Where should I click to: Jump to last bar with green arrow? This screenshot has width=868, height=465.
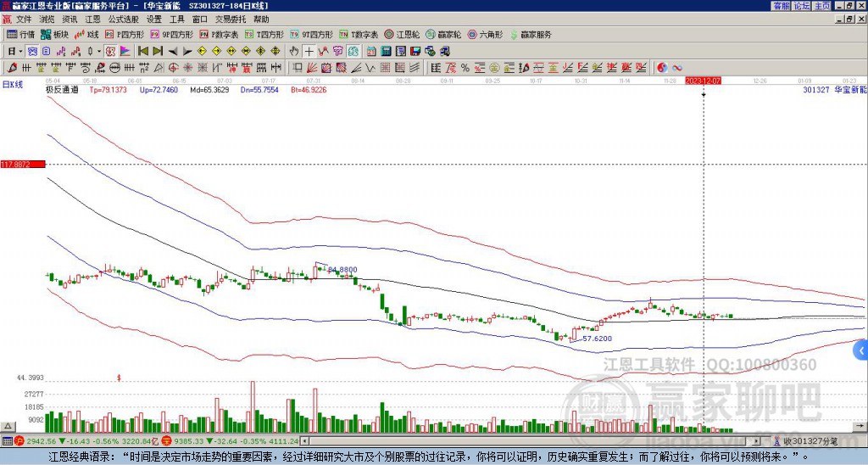tap(158, 52)
